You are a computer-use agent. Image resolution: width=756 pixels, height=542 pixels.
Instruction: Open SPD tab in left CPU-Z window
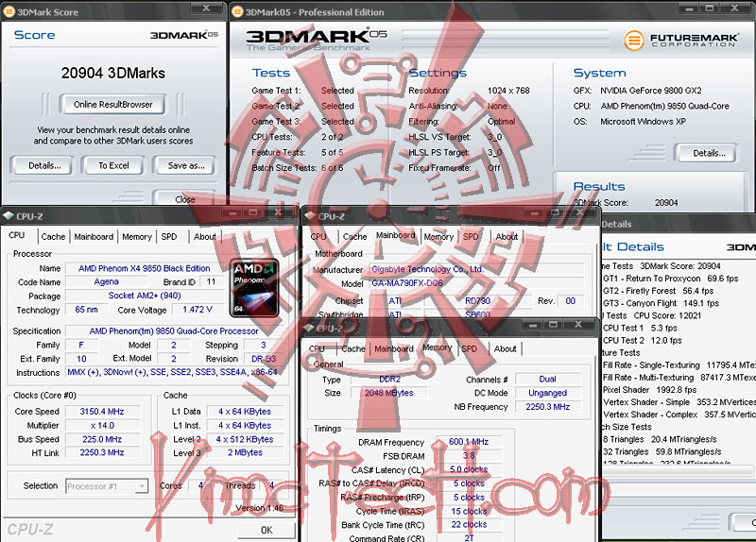[x=169, y=237]
